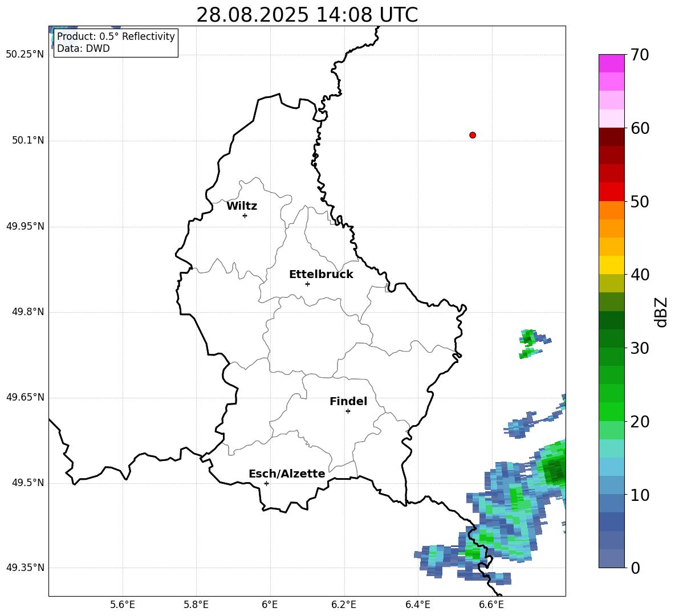Click the 49.8°N latitude label
The height and width of the screenshot is (616, 675).
28,312
